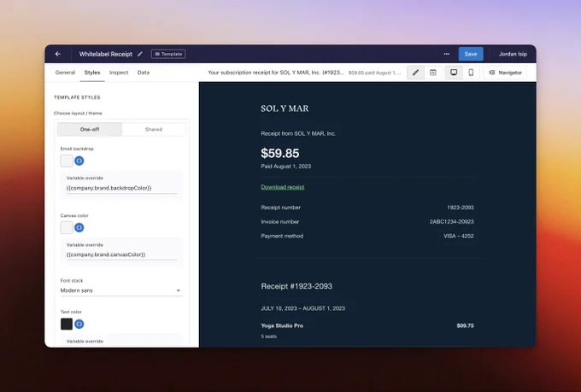Click the Template badge
Image resolution: width=581 pixels, height=392 pixels.
point(168,54)
